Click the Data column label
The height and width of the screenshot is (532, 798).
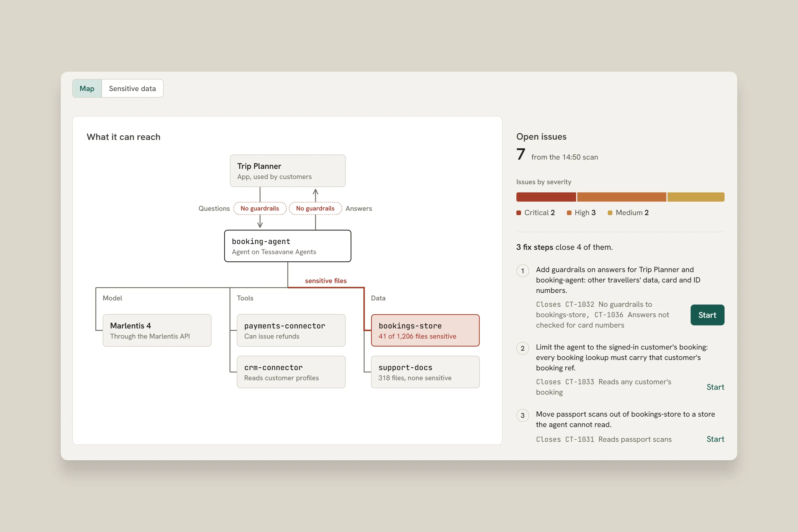(378, 298)
